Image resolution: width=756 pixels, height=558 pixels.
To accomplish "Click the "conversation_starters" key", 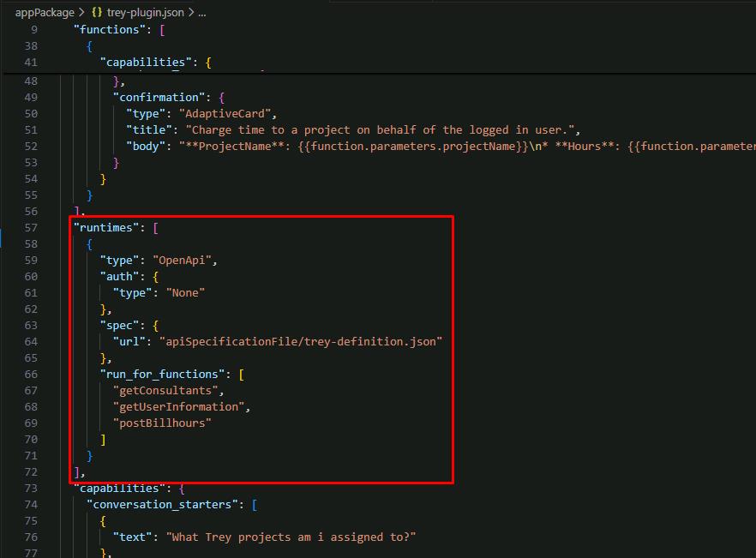I will click(x=162, y=505).
